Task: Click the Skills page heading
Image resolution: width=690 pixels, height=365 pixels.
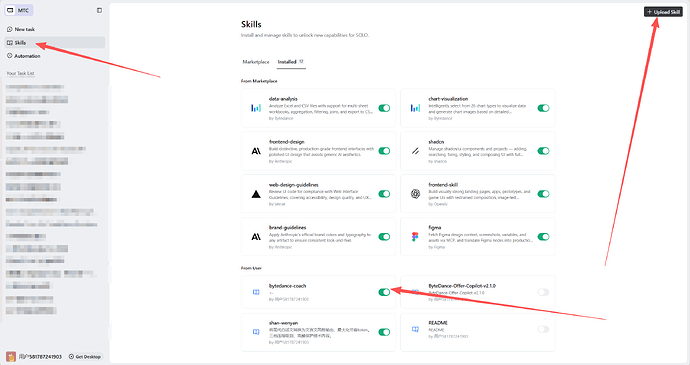Action: [251, 24]
